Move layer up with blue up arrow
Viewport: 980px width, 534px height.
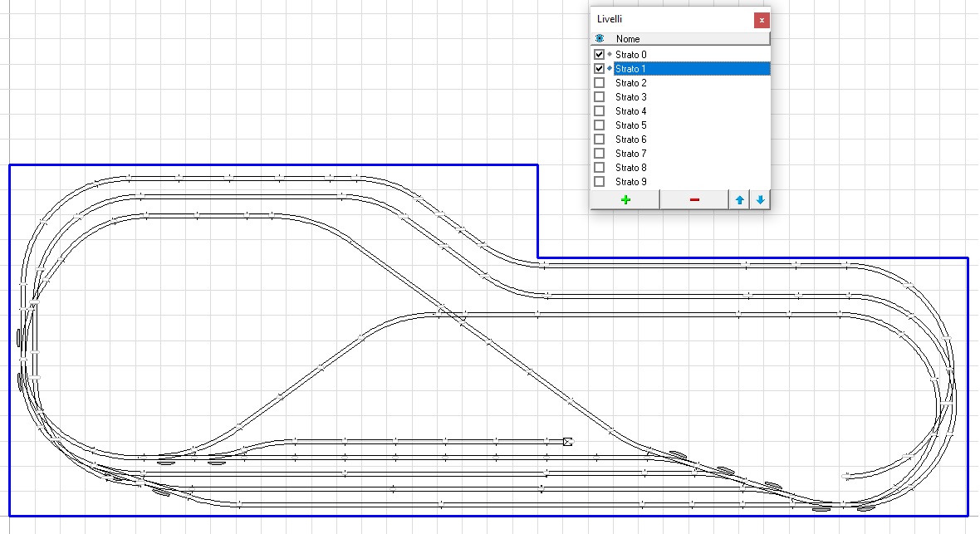739,199
